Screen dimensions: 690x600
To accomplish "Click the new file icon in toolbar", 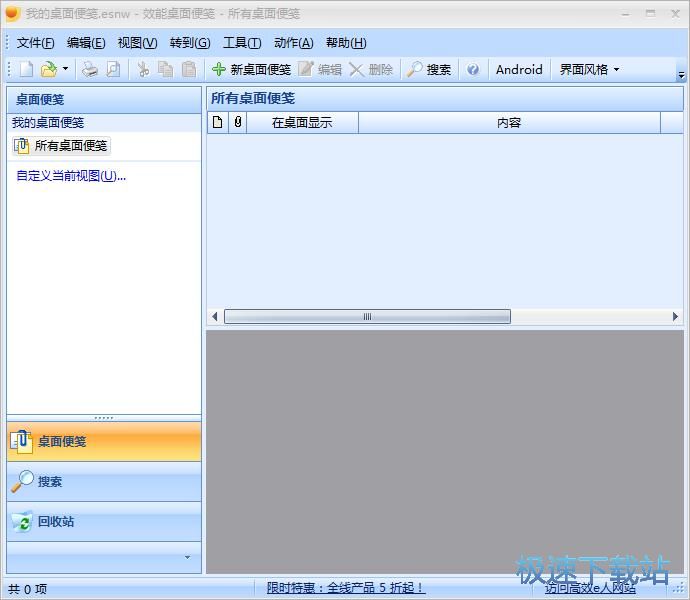I will (26, 69).
